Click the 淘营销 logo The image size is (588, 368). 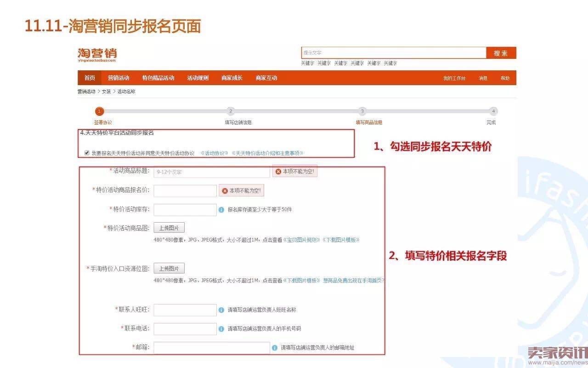[97, 54]
